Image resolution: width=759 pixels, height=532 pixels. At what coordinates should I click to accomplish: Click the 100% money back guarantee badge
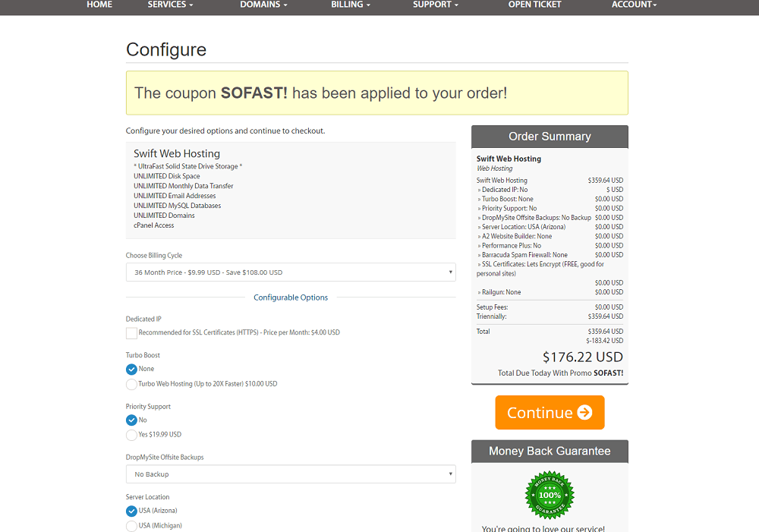(550, 496)
